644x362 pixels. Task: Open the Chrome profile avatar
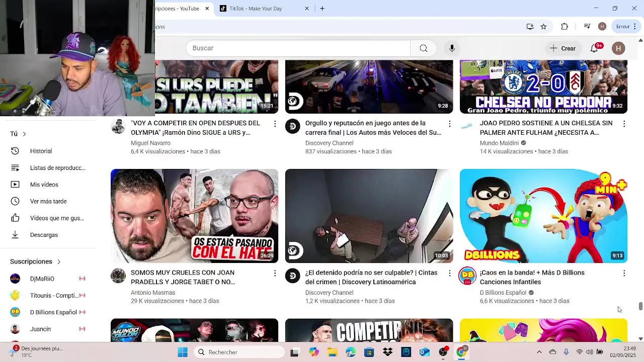[x=602, y=27]
